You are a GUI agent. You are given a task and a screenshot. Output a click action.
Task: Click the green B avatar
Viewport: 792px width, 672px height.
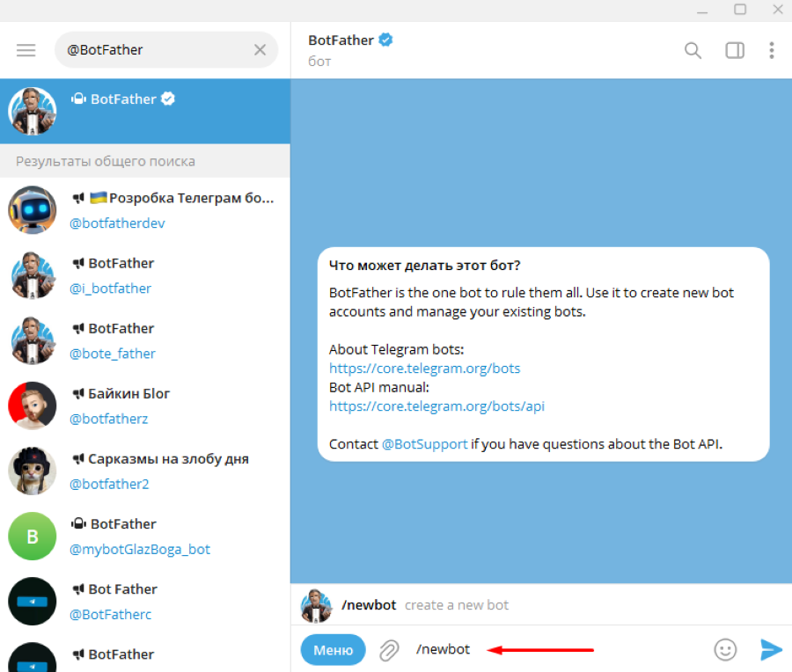(x=33, y=536)
